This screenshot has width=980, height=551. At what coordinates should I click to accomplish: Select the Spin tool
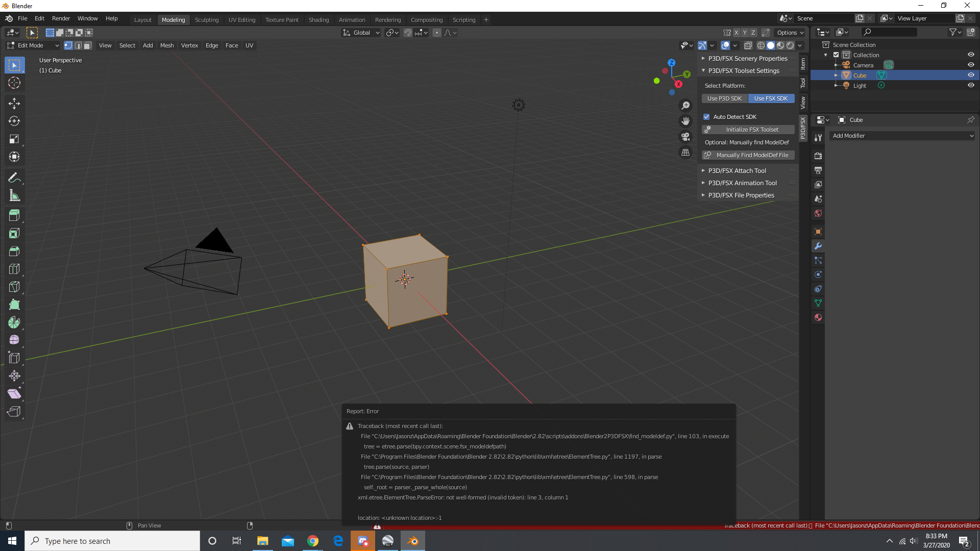[x=14, y=322]
